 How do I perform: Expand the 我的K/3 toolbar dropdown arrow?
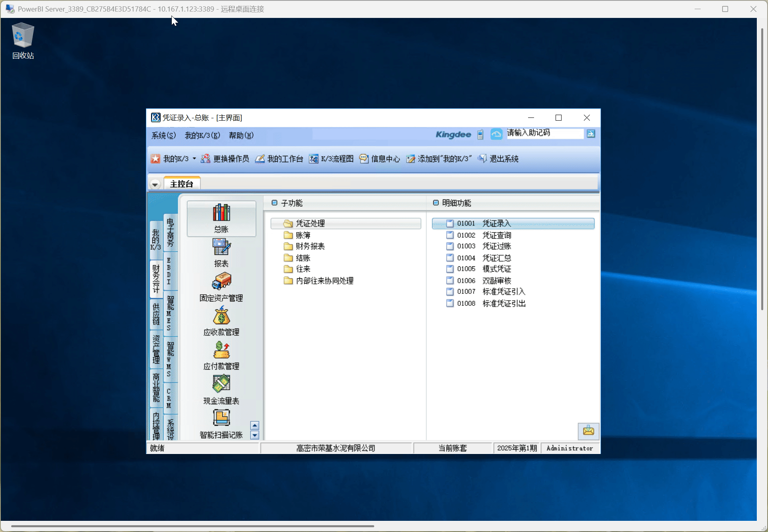click(x=194, y=158)
